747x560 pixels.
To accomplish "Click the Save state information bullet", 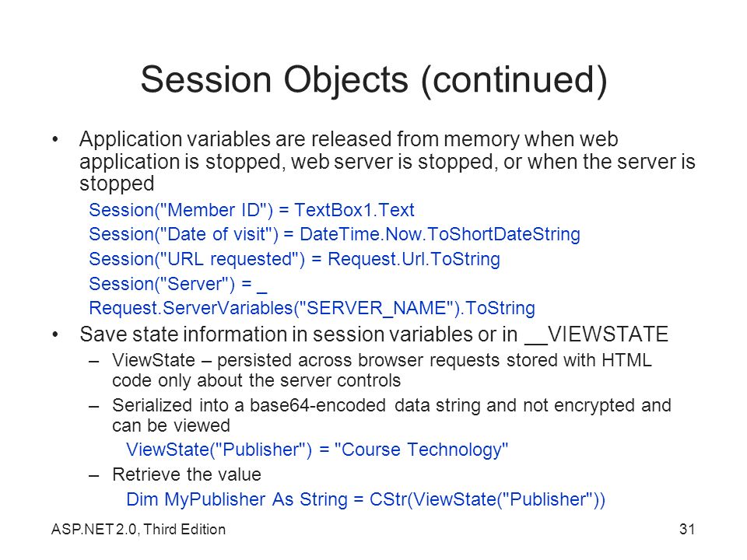I will coord(374,334).
